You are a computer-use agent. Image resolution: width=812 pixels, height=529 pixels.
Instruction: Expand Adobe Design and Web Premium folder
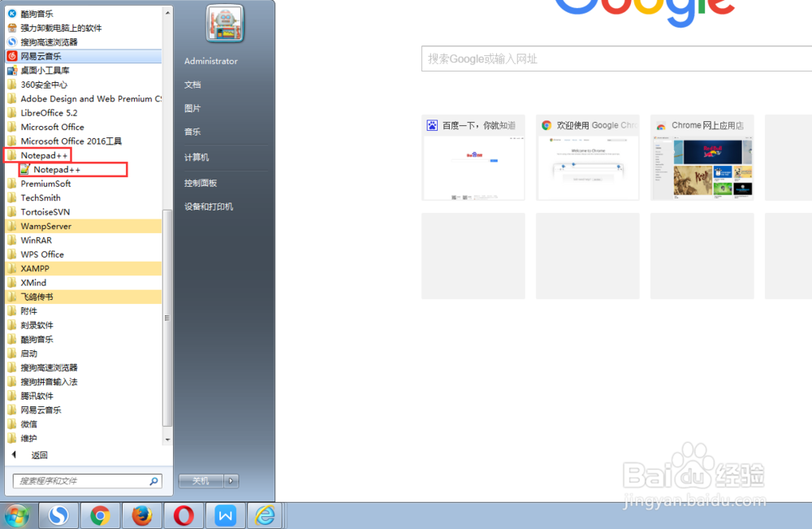[83, 98]
